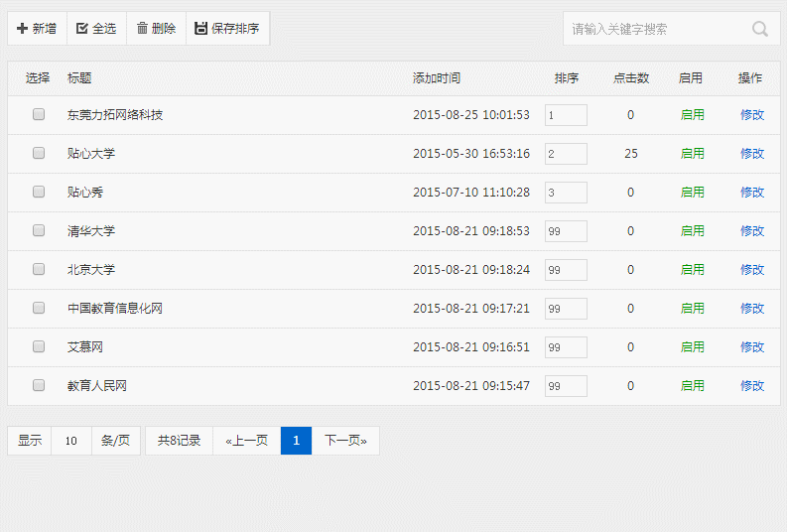
Task: Click the search magnifier icon
Action: pos(760,29)
